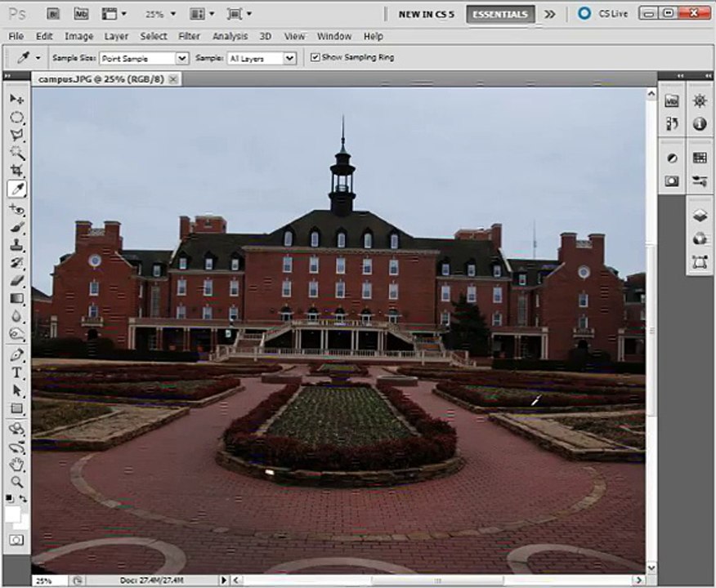Switch to the campus.JPG document tab

point(101,79)
